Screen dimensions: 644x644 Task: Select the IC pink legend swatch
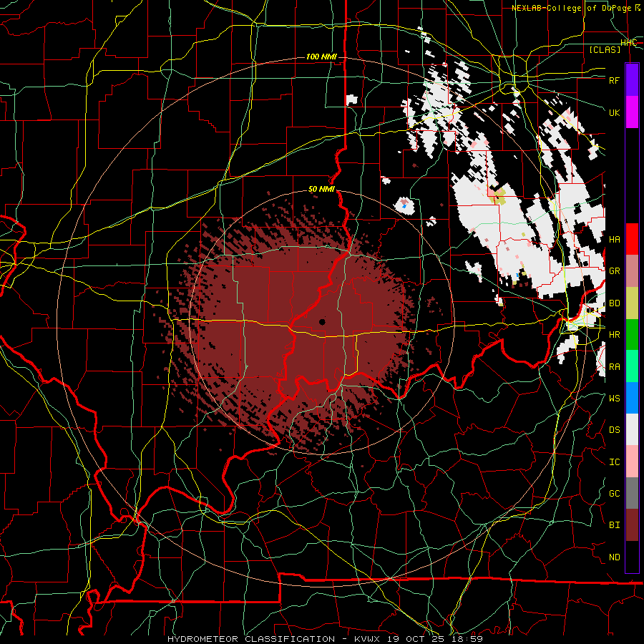[632, 462]
